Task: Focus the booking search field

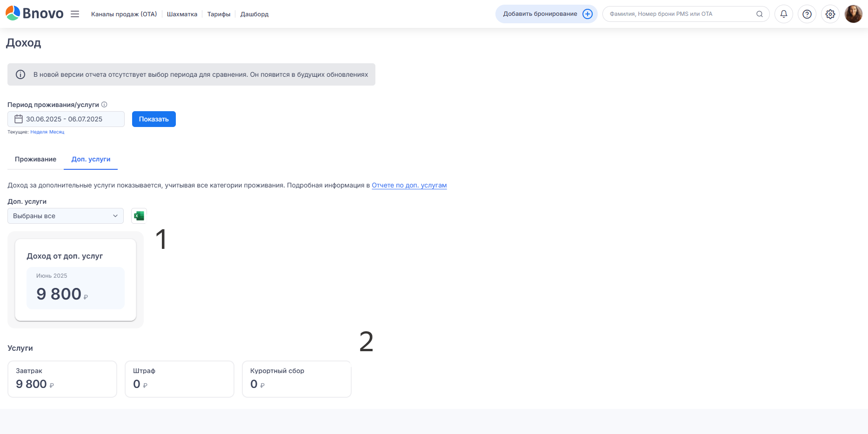Action: (679, 14)
